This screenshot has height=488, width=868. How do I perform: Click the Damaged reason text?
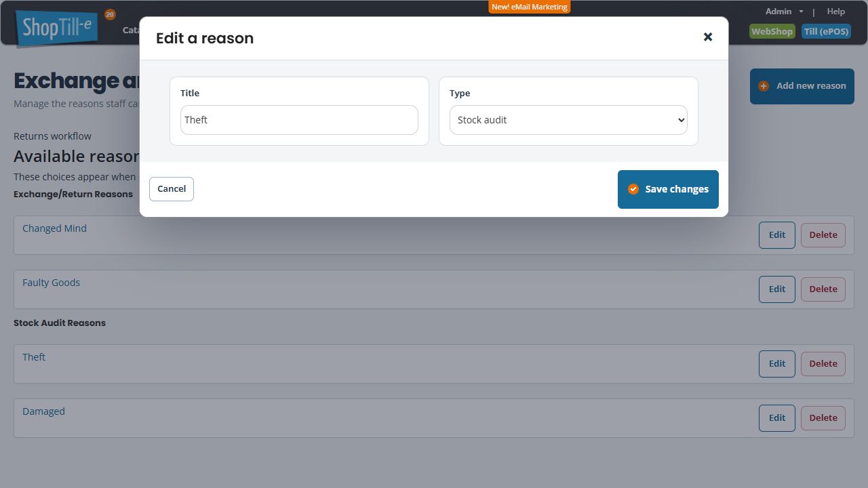tap(43, 411)
